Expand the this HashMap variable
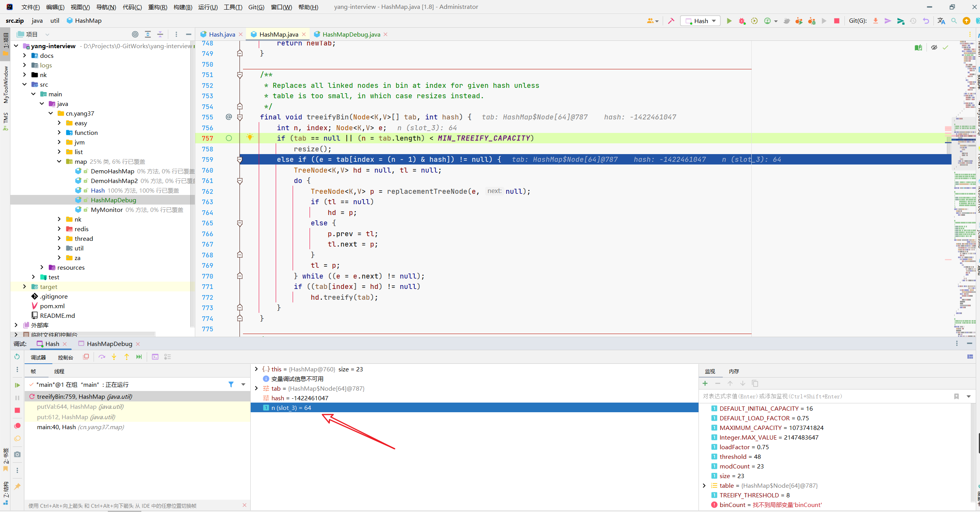Image resolution: width=980 pixels, height=512 pixels. click(x=256, y=369)
